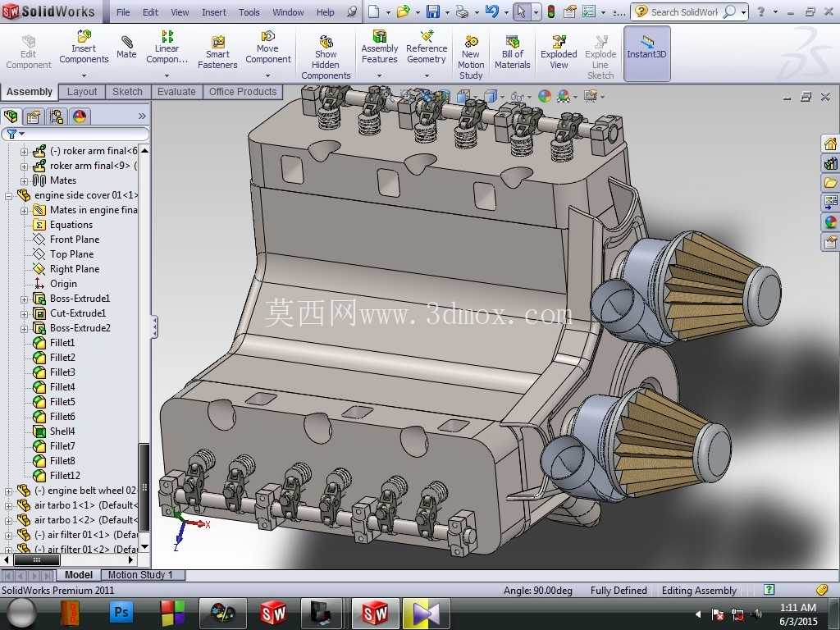Expand engine belt wheel 02 component
The width and height of the screenshot is (840, 630).
click(8, 491)
